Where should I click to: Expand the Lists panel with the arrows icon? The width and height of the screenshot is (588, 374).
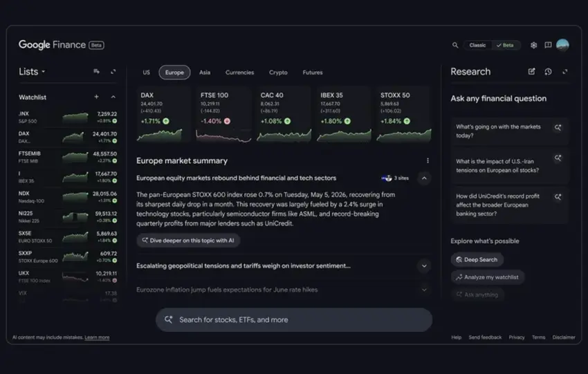pos(113,71)
